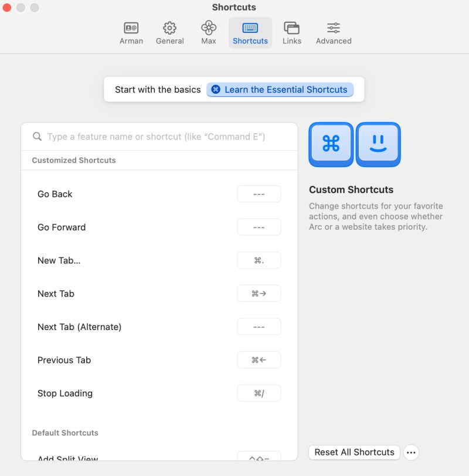The image size is (469, 476).
Task: Edit the Stop Loading shortcut
Action: pos(259,393)
